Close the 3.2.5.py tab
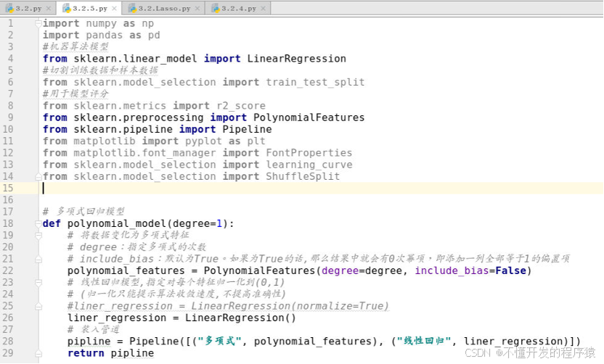 [x=115, y=8]
